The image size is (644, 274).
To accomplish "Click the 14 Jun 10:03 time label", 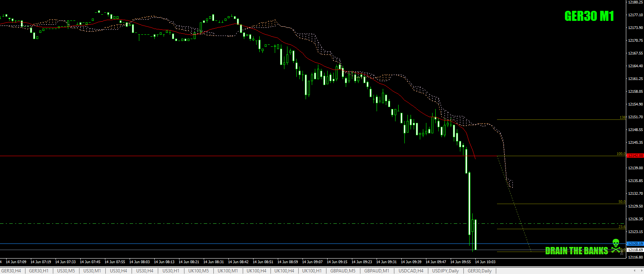I will 485,262.
